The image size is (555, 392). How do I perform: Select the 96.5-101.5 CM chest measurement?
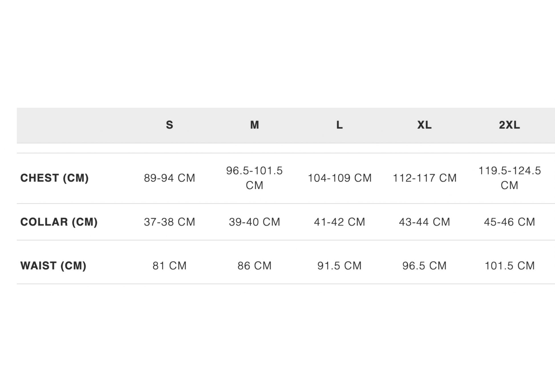tap(254, 178)
